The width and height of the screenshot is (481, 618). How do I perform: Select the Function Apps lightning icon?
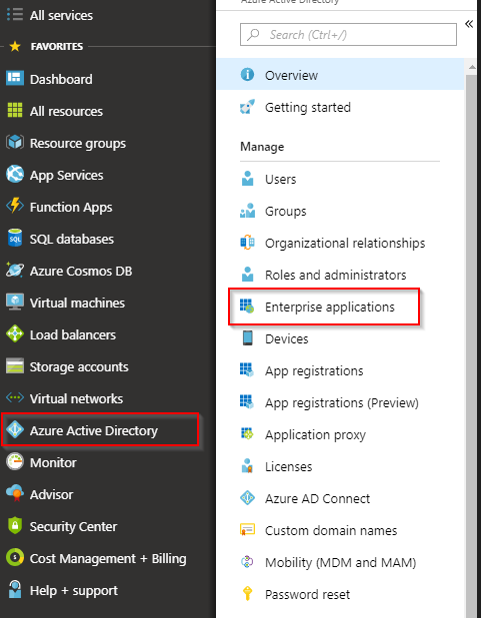[x=15, y=206]
